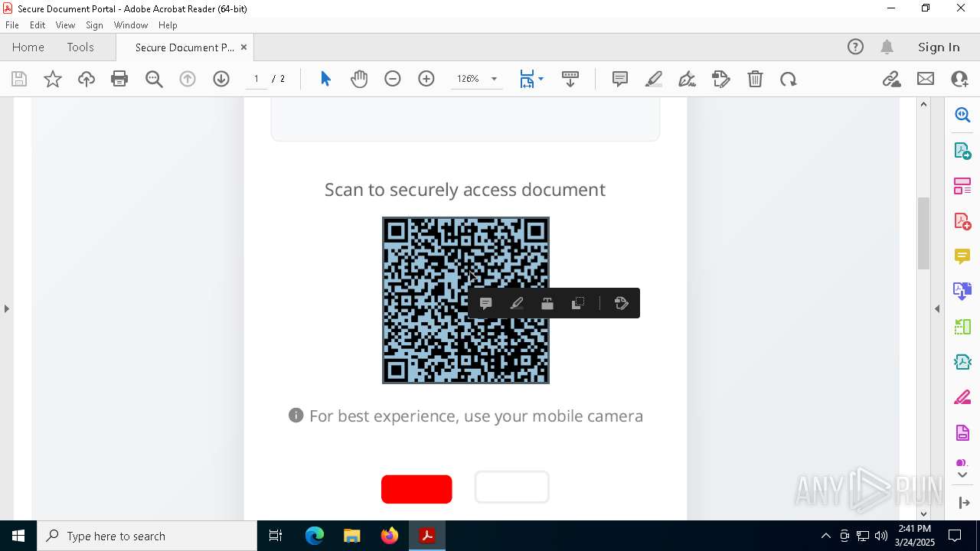Go to next page arrow

[x=221, y=79]
